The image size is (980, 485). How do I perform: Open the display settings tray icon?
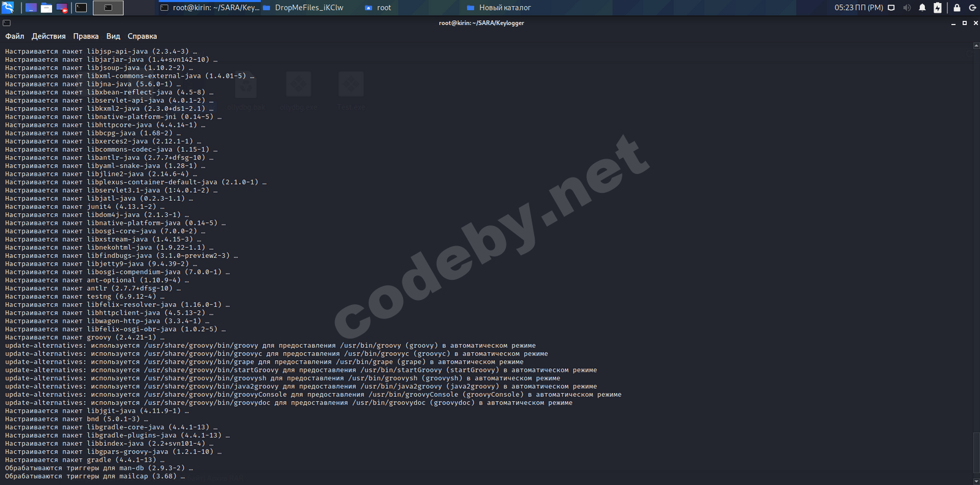point(891,8)
